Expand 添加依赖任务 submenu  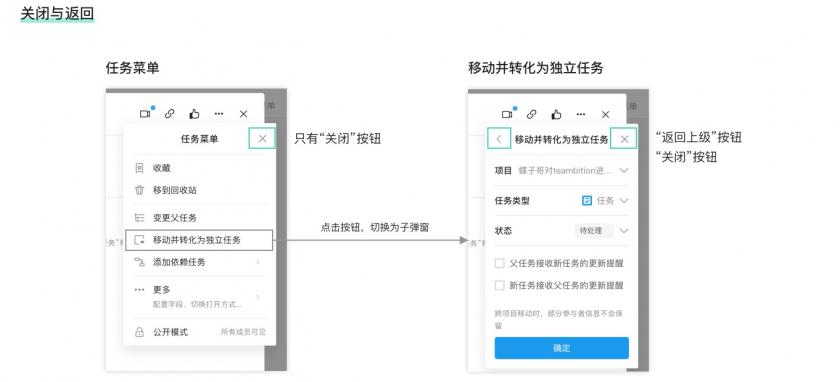[x=199, y=262]
